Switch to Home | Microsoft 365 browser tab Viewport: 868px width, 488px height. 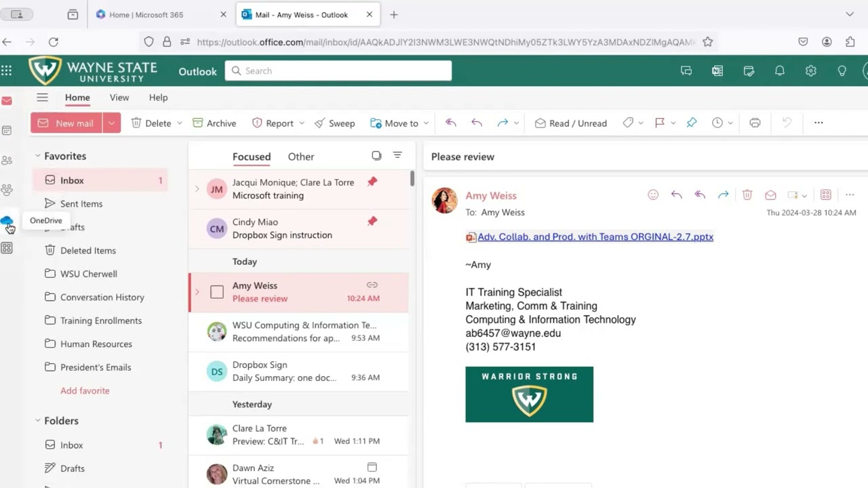[x=159, y=14]
